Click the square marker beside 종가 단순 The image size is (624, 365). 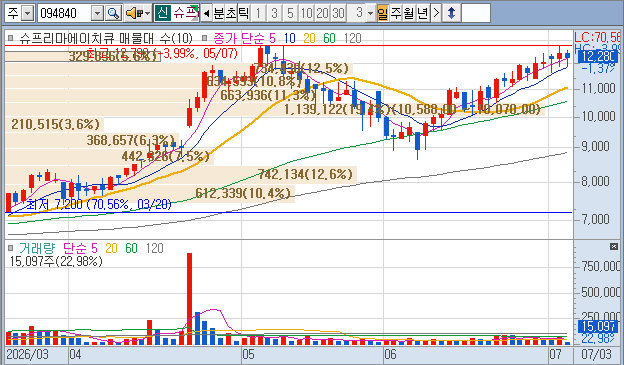point(205,38)
